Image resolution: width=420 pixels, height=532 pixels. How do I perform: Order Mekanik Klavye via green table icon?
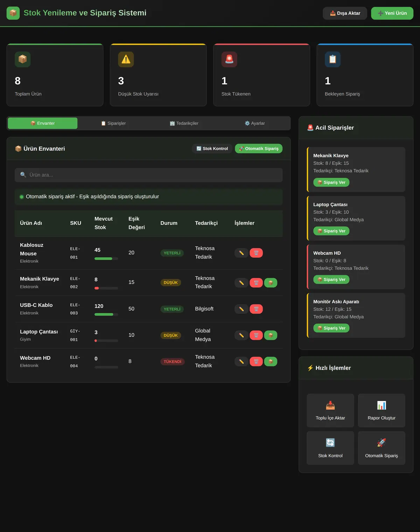coord(271,282)
